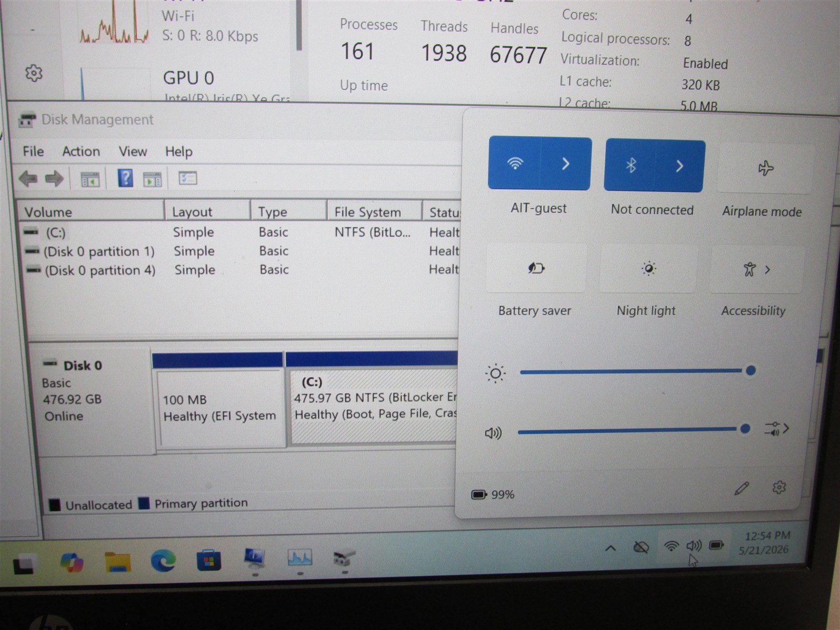Toggle the console tree toolbar icon

90,180
